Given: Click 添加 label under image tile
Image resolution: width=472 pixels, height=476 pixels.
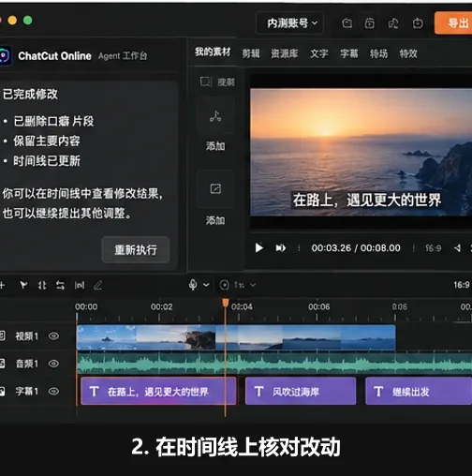Looking at the screenshot, I should pyautogui.click(x=215, y=220).
